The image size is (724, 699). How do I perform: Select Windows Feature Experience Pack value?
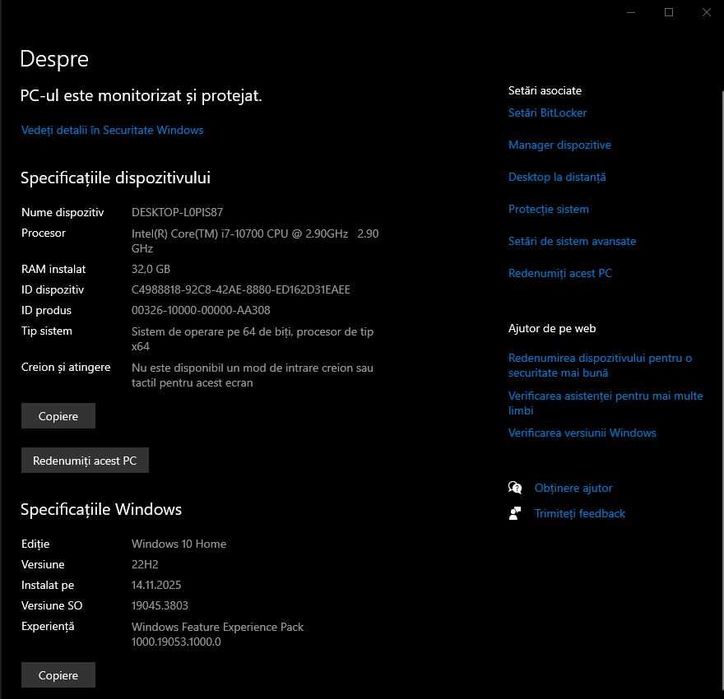point(217,634)
